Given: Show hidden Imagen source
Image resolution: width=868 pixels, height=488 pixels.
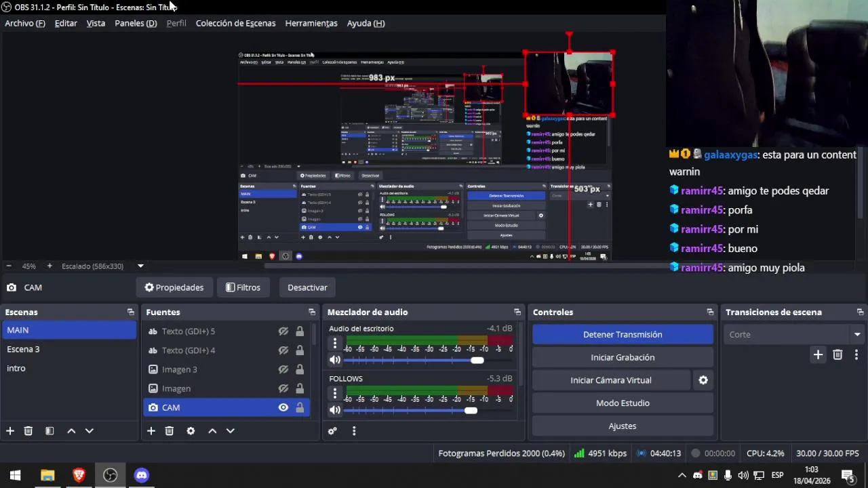Looking at the screenshot, I should point(283,388).
